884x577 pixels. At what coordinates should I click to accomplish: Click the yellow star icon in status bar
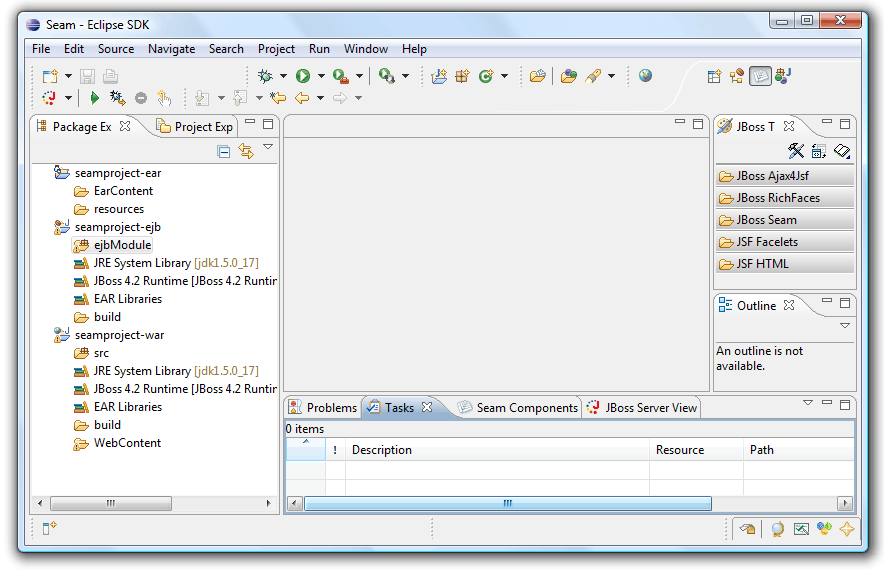coord(847,529)
